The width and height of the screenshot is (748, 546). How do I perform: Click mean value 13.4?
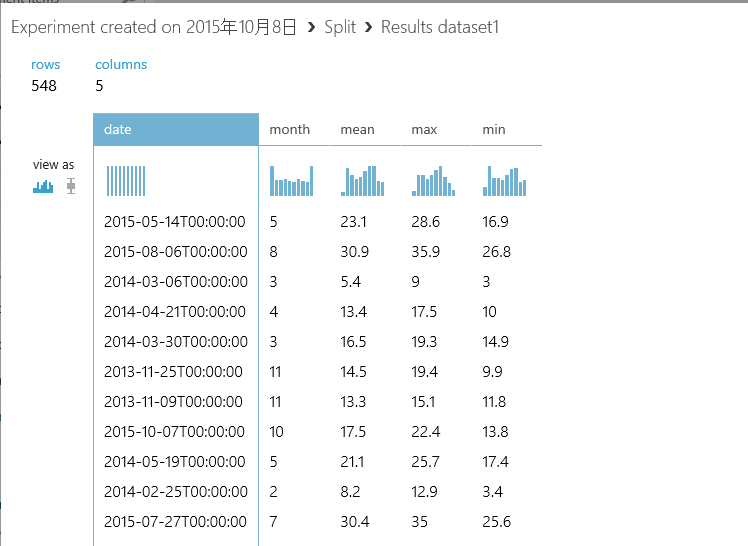353,312
